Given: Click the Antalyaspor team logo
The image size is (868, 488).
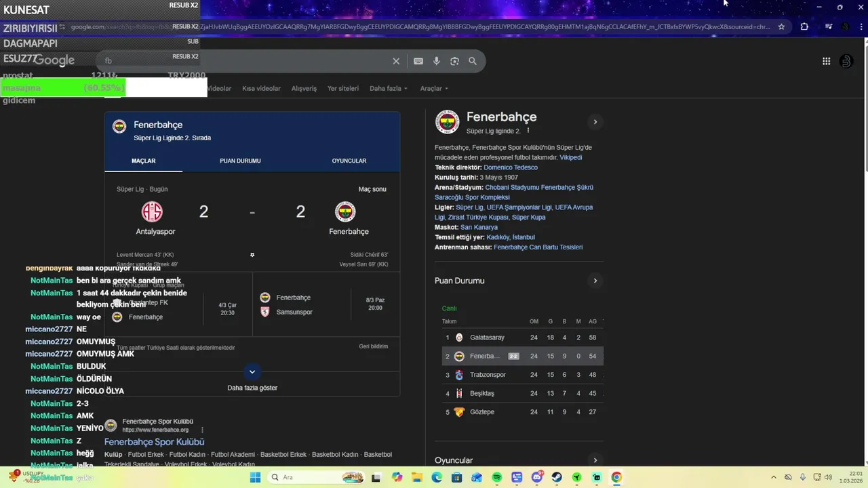Looking at the screenshot, I should coord(152,212).
